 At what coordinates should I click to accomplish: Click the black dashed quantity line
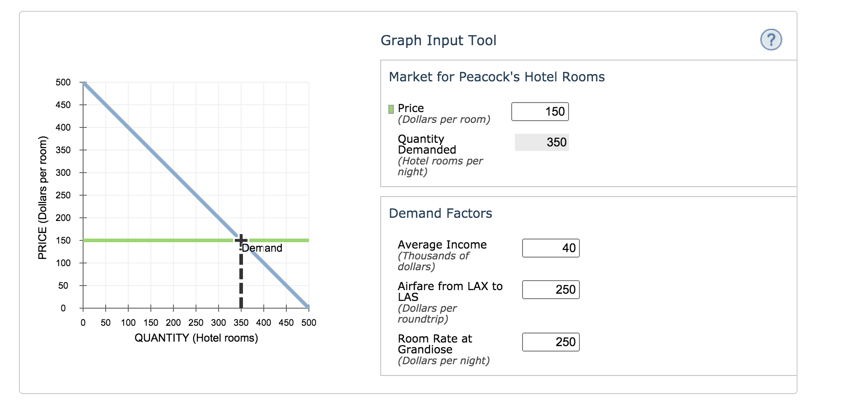tap(241, 277)
